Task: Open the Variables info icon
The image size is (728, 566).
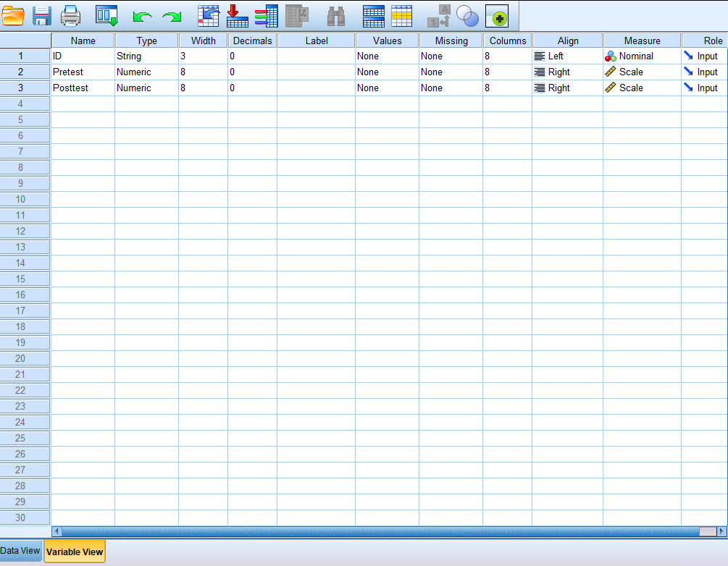Action: (266, 16)
